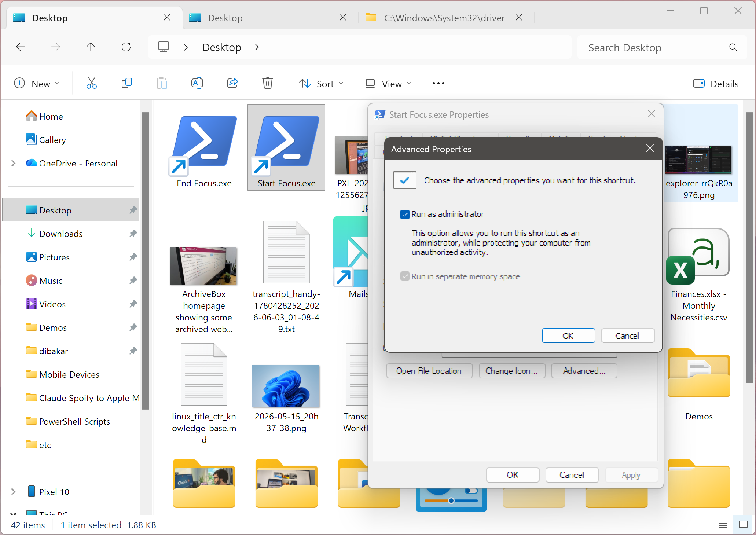Open the See more ellipsis menu
756x535 pixels.
pos(438,84)
